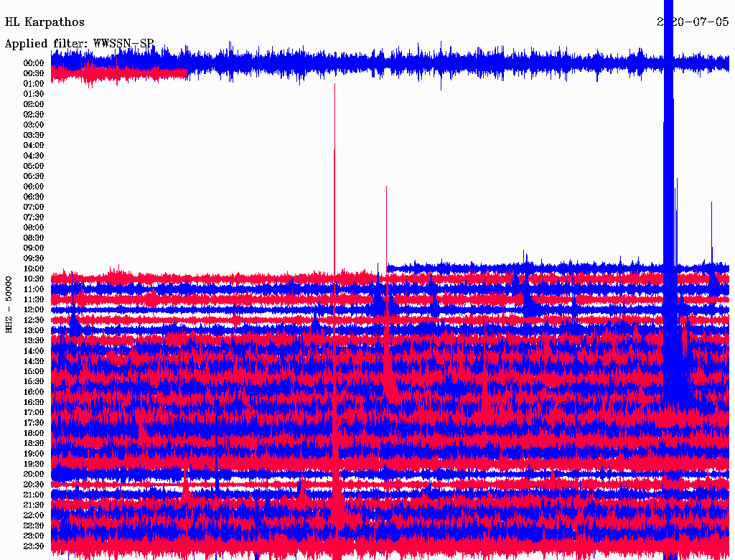735x560 pixels.
Task: Click the '00:00' time label
Action: coord(34,63)
